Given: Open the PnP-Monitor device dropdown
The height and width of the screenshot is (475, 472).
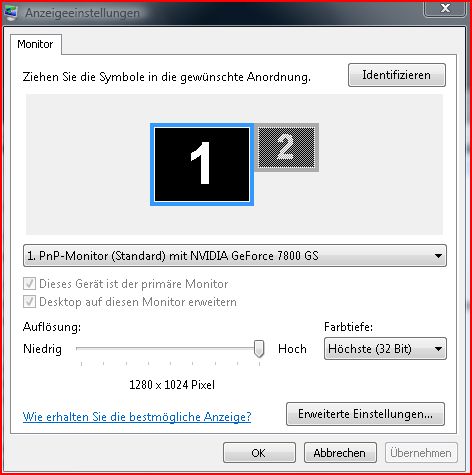Looking at the screenshot, I should (235, 256).
